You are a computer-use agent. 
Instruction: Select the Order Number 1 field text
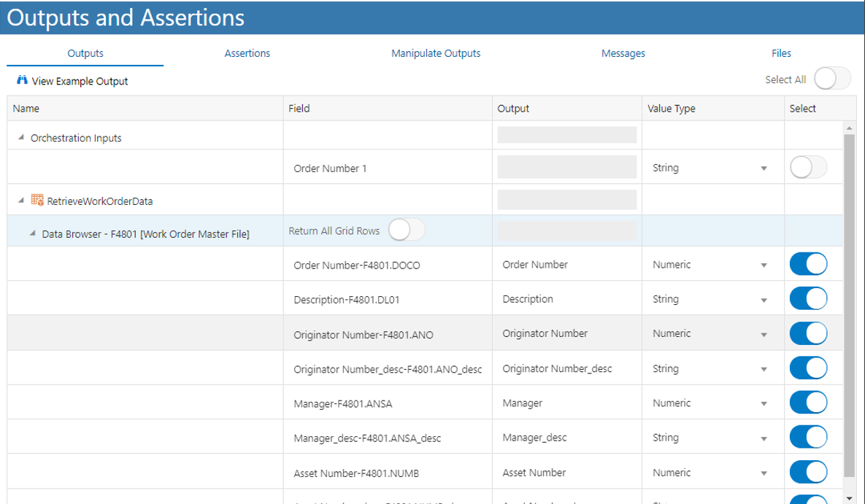click(x=330, y=168)
